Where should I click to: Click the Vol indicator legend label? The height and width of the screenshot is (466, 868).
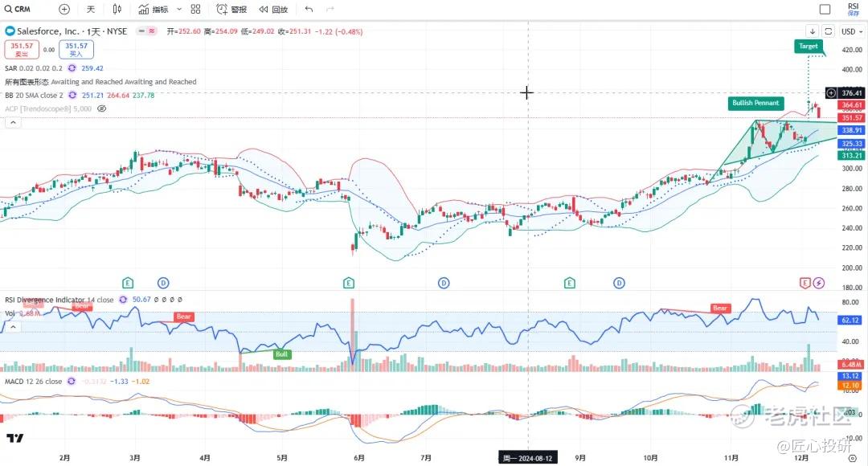coord(10,313)
